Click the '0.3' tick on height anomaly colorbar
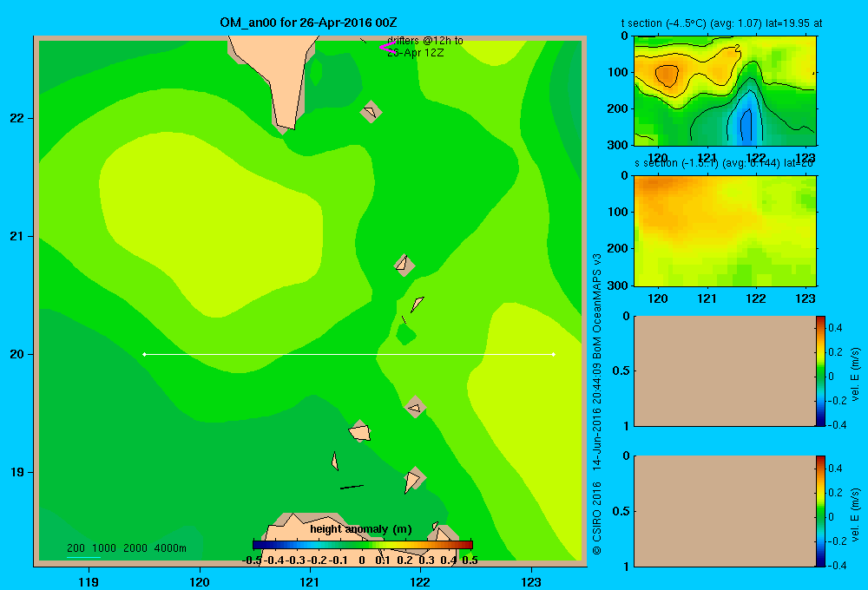 (427, 560)
